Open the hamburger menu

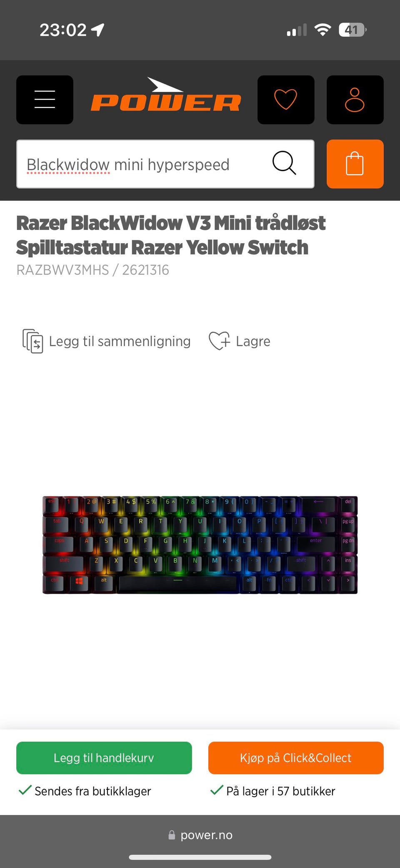pos(45,100)
